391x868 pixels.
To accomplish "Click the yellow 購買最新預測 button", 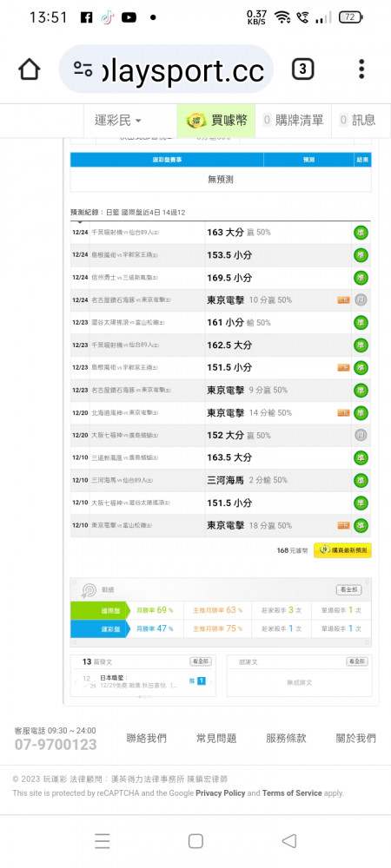I will [x=342, y=550].
